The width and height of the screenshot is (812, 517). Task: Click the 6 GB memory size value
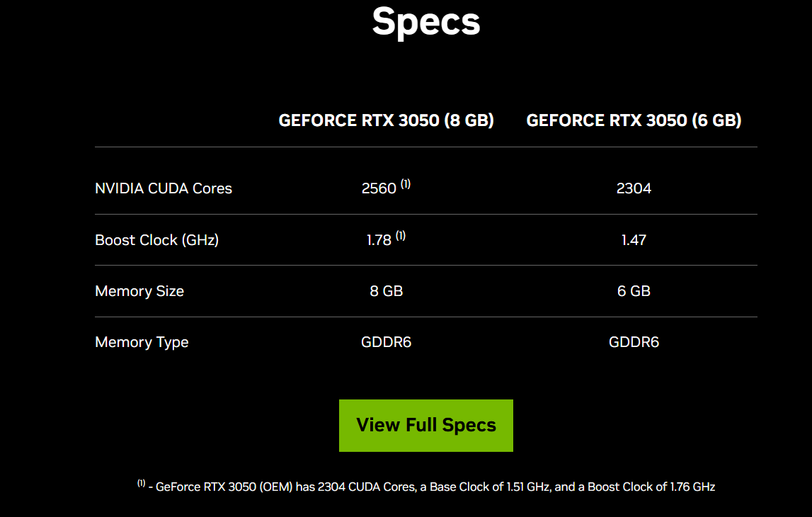[x=634, y=291]
